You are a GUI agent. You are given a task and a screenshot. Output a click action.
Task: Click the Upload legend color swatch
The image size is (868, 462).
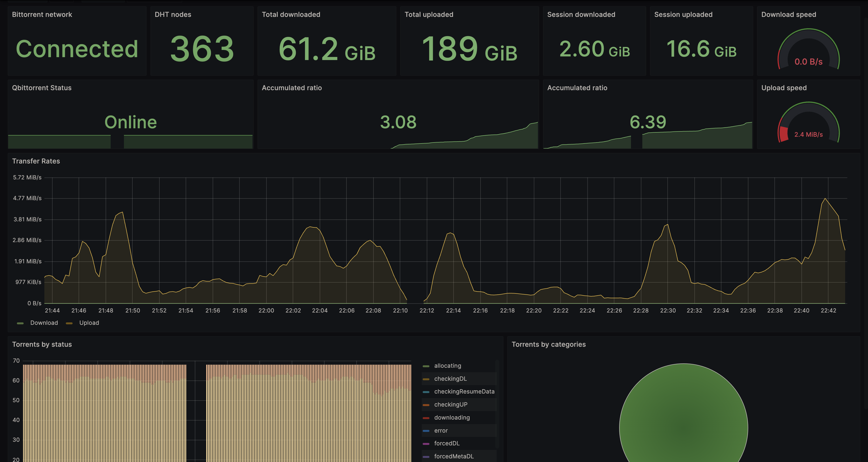pyautogui.click(x=69, y=323)
